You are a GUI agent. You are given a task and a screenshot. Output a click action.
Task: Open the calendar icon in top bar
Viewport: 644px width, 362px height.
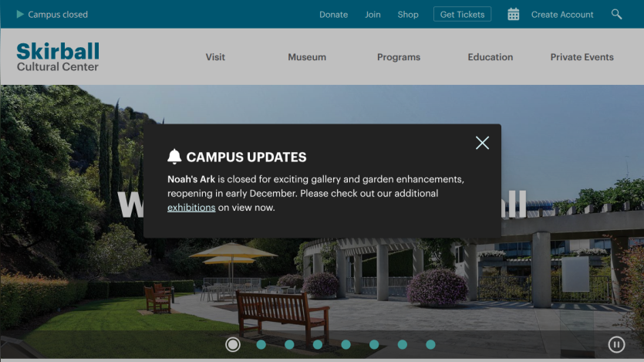[x=513, y=15]
